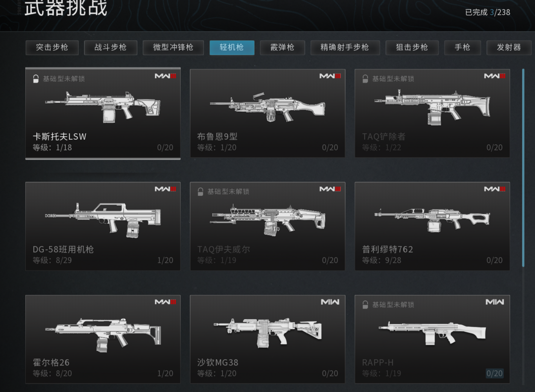Click the vertical scrollbar on the right
Viewport: 535px width, 392px height.
point(524,168)
